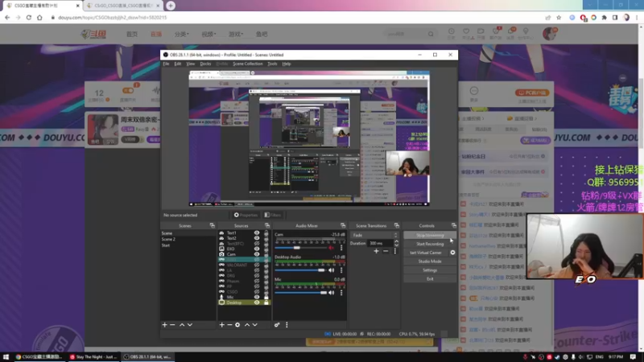Pop out the Scenes dock

(x=212, y=225)
